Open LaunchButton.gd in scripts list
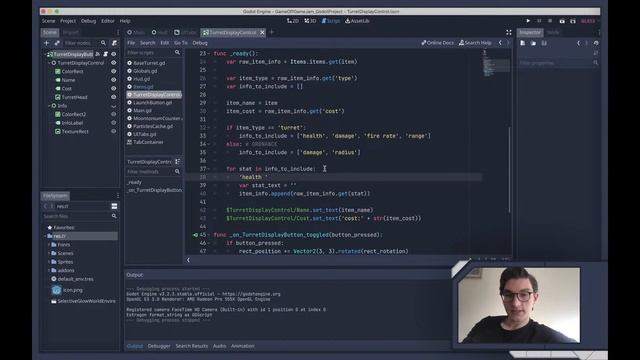640x360 pixels. click(x=152, y=102)
